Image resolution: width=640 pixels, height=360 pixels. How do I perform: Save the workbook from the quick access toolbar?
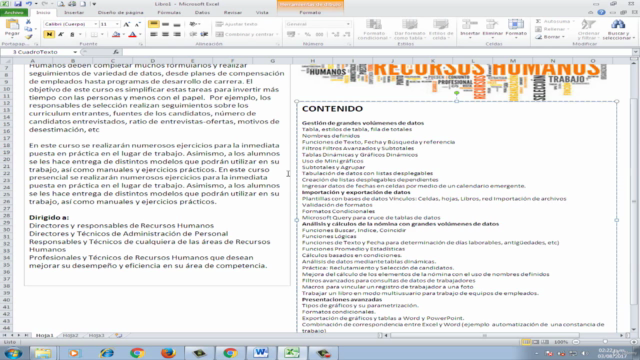(x=18, y=4)
